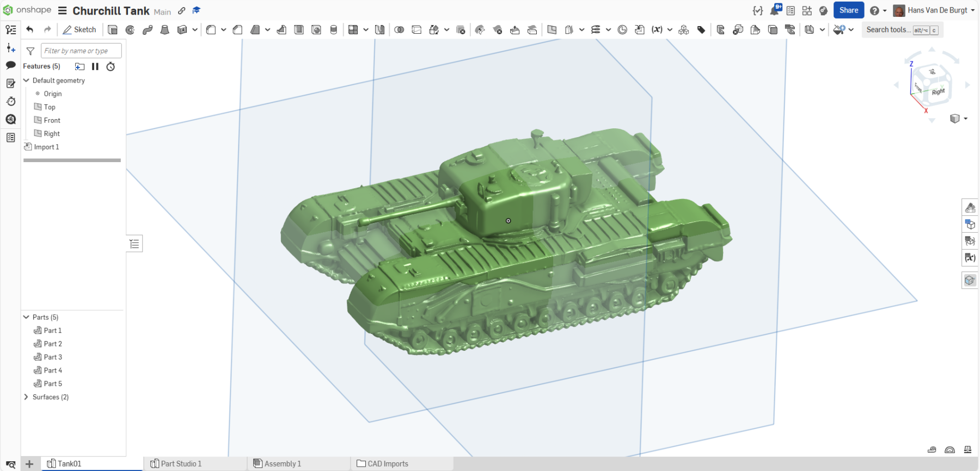Switch to the Assembly 1 tab
The height and width of the screenshot is (471, 980).
tap(282, 464)
